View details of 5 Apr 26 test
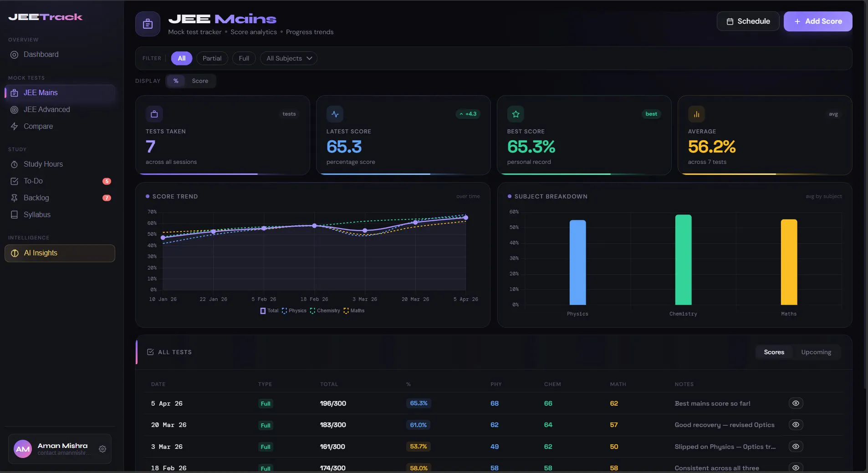868x473 pixels. click(x=796, y=403)
